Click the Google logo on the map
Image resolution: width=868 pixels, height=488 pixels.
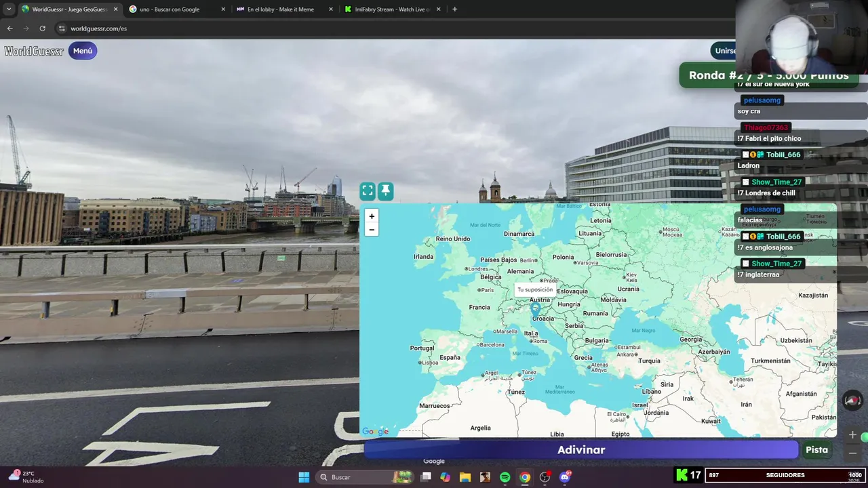tap(375, 432)
